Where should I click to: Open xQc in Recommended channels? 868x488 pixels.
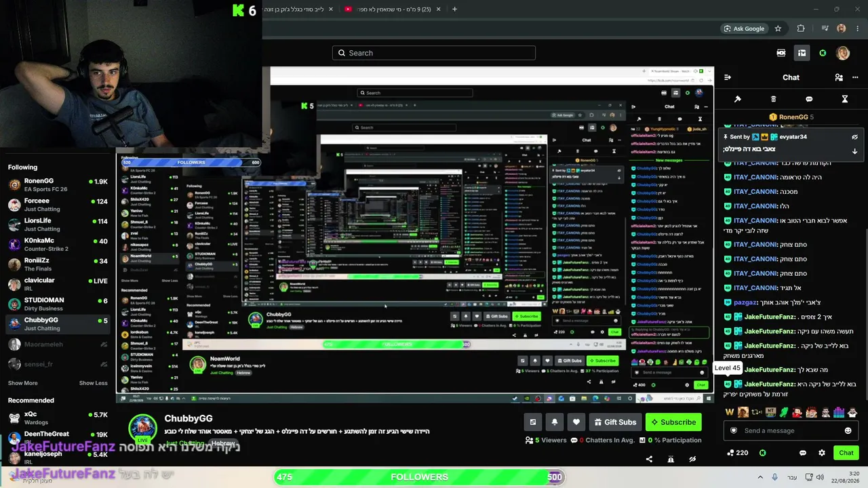58,418
